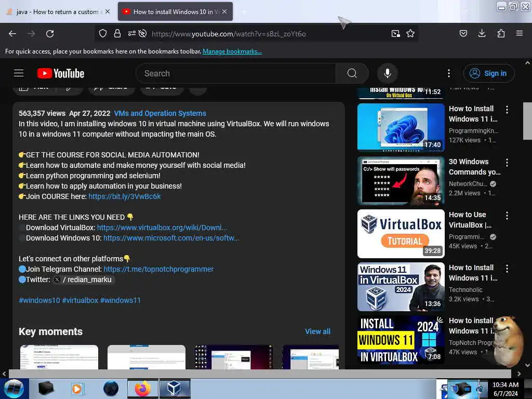
Task: View all key moments
Action: coord(317,331)
